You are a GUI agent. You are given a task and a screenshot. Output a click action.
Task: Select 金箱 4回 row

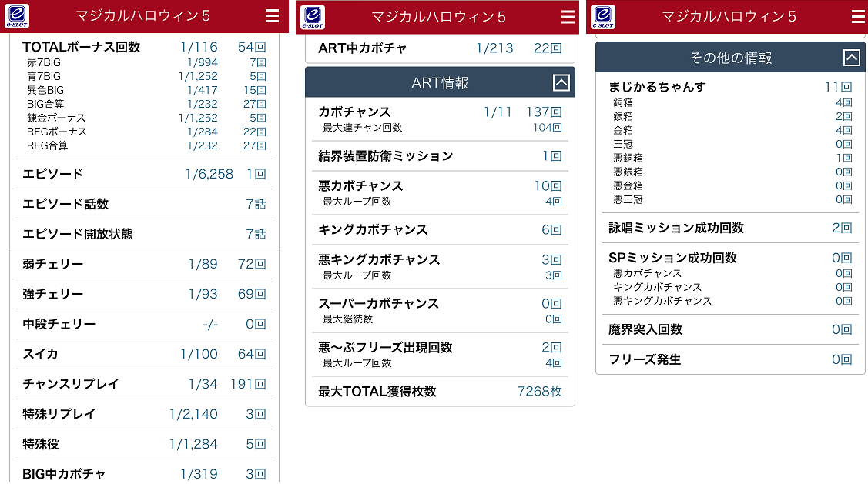(x=730, y=130)
